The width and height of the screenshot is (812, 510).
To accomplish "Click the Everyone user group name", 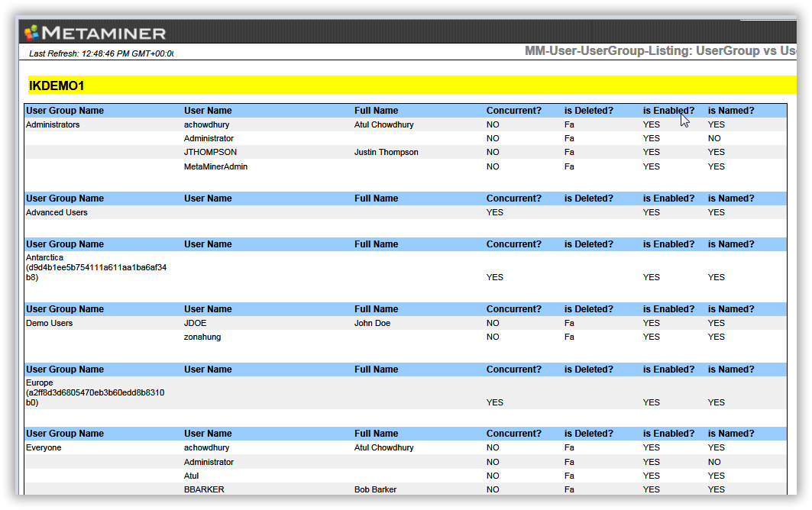I will point(44,447).
